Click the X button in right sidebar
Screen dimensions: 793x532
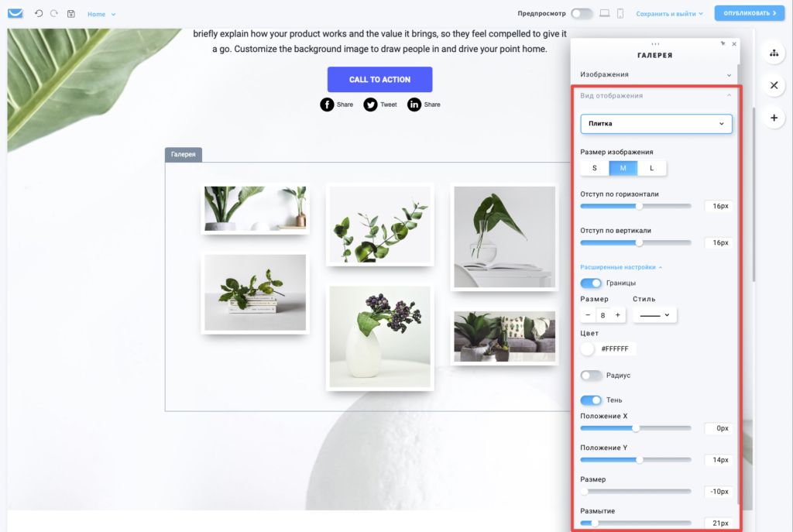click(774, 85)
